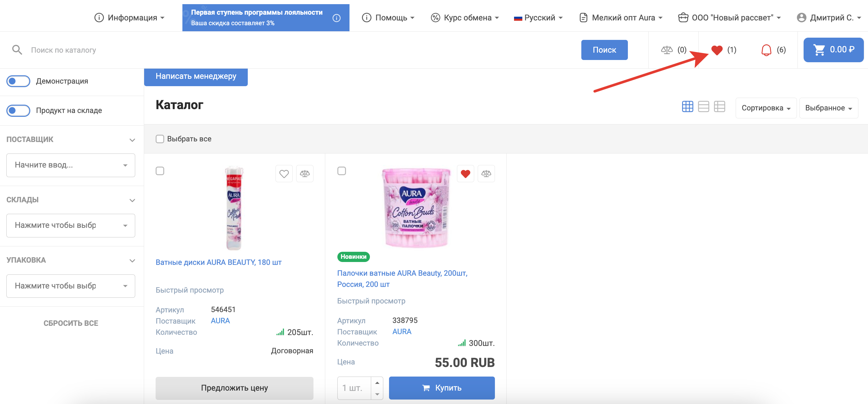Viewport: 868px width, 404px height.
Task: Add Ватные диски to comparison scales
Action: pos(305,174)
